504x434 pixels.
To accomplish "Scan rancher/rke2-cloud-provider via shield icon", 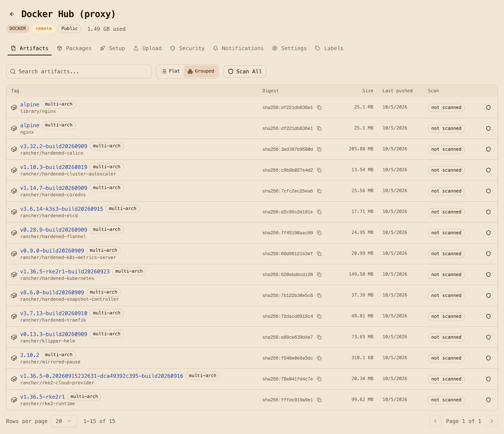I will pyautogui.click(x=488, y=379).
